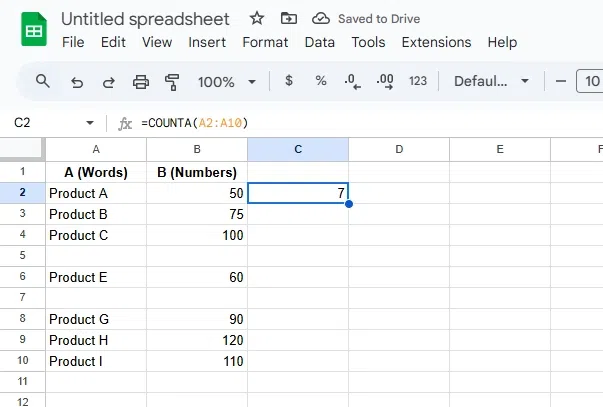
Task: Open the 123 more formats menu
Action: [418, 81]
